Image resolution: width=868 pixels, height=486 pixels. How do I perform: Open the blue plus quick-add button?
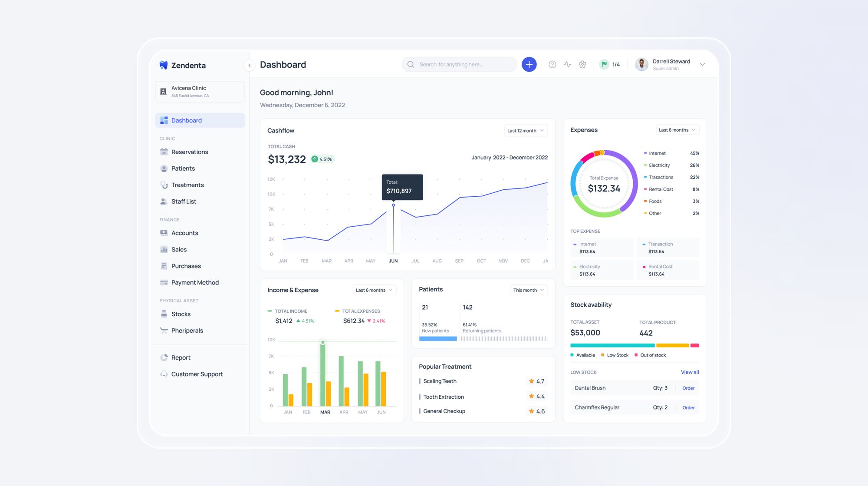[x=529, y=64]
